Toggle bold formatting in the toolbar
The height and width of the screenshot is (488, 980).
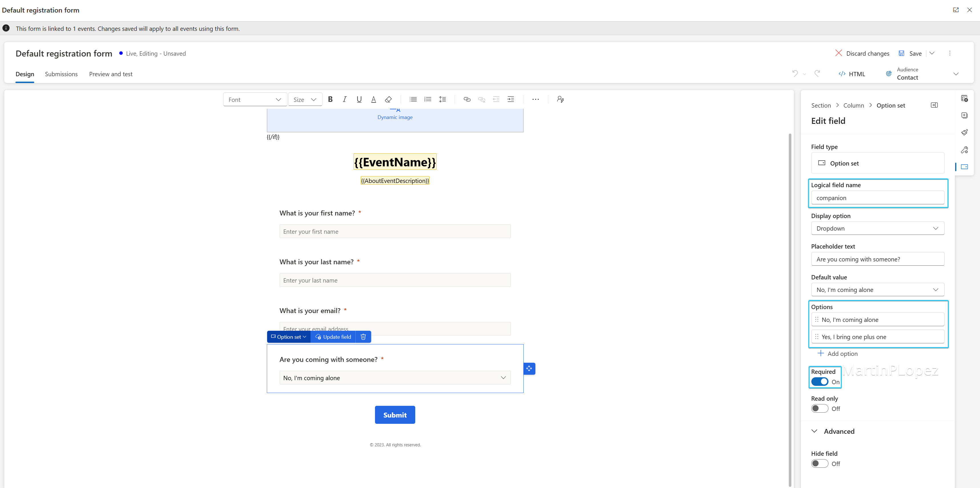click(330, 99)
